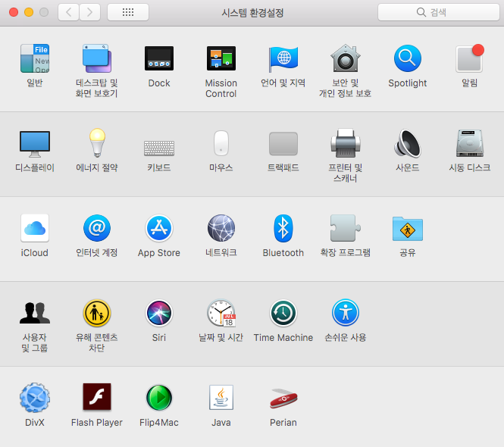This screenshot has height=447, width=504.
Task: Click the forward navigation arrow button
Action: (89, 12)
